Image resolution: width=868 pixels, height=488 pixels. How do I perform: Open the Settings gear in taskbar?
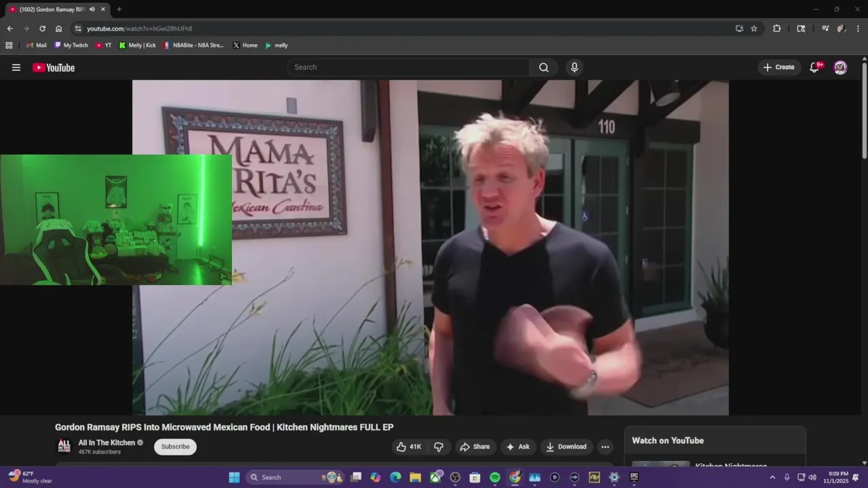coord(614,477)
